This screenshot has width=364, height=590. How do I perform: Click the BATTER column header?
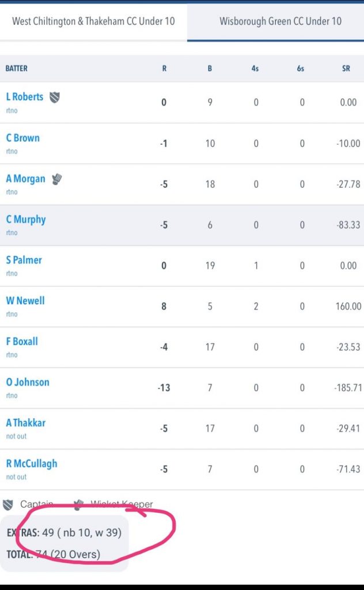pos(17,69)
